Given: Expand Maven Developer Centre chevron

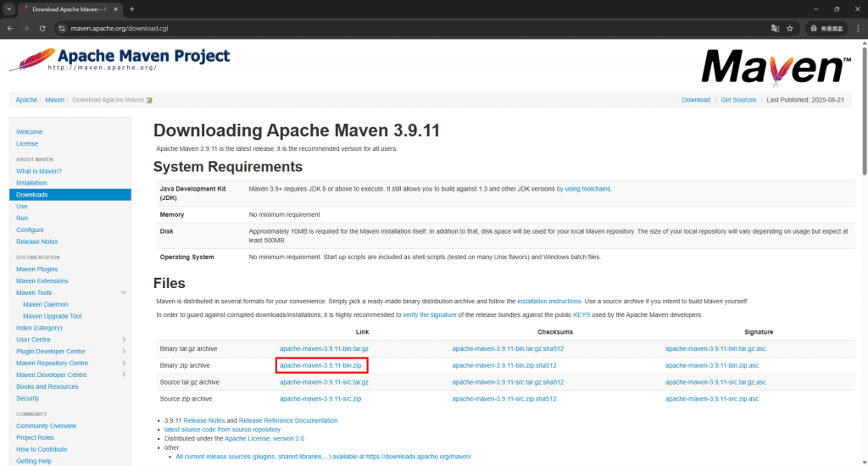Looking at the screenshot, I should tap(124, 374).
